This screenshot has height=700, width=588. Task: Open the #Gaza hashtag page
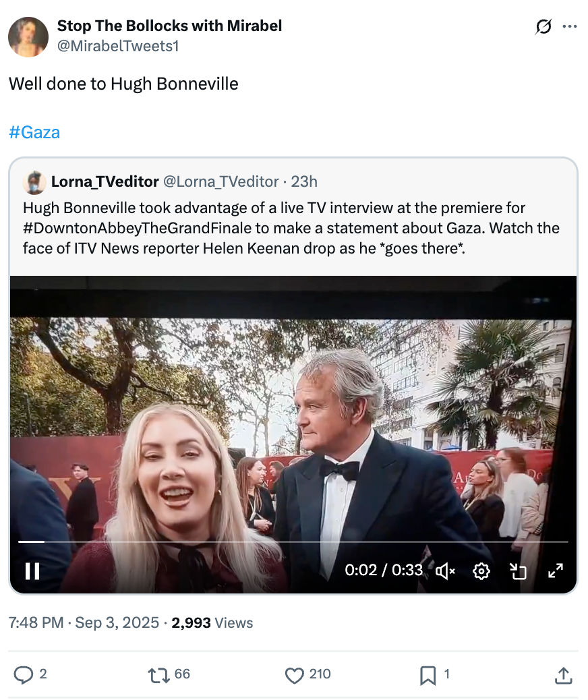(x=34, y=132)
